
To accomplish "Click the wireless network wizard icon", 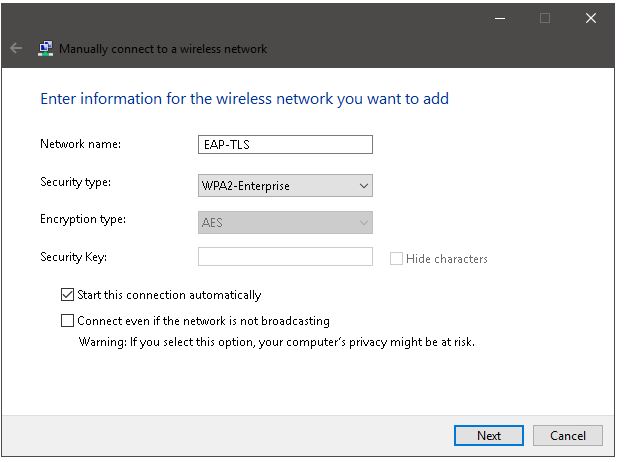I will pos(45,48).
